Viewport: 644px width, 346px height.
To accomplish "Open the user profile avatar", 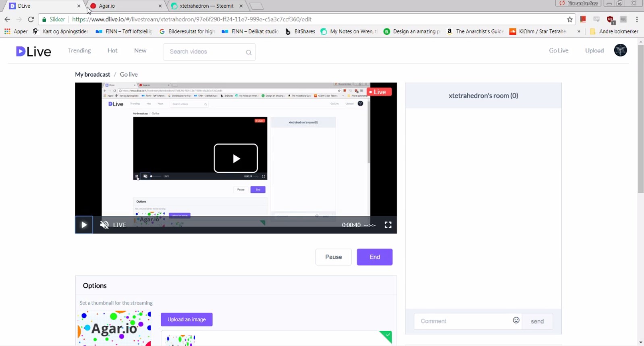I will (621, 50).
